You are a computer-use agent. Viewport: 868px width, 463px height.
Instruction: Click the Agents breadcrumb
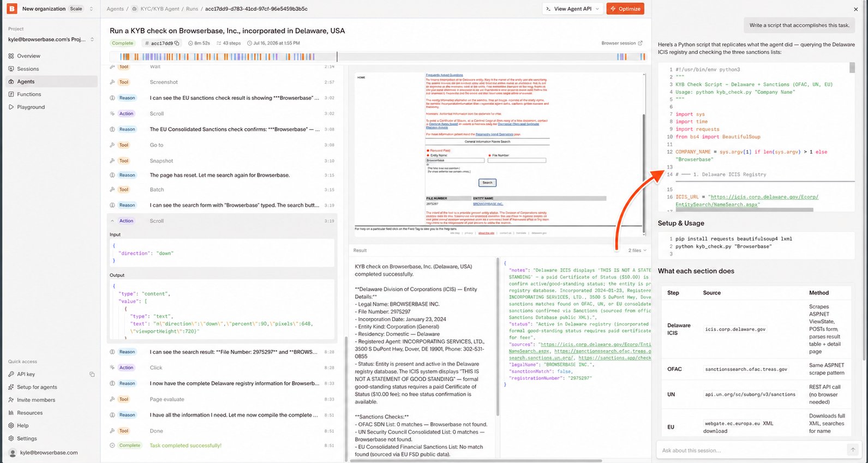pyautogui.click(x=115, y=9)
